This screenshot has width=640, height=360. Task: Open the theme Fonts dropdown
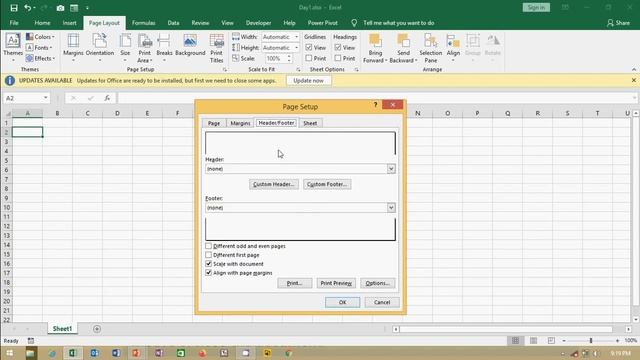coord(40,47)
